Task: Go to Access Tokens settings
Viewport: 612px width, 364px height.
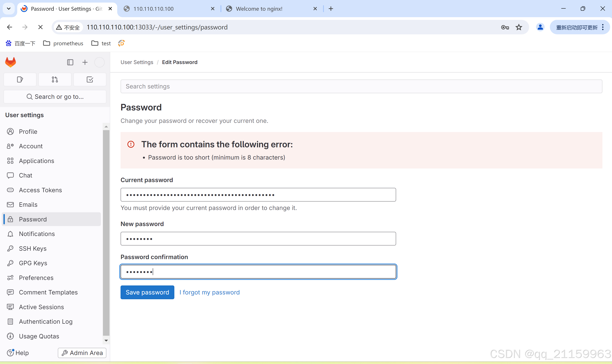Action: 40,190
